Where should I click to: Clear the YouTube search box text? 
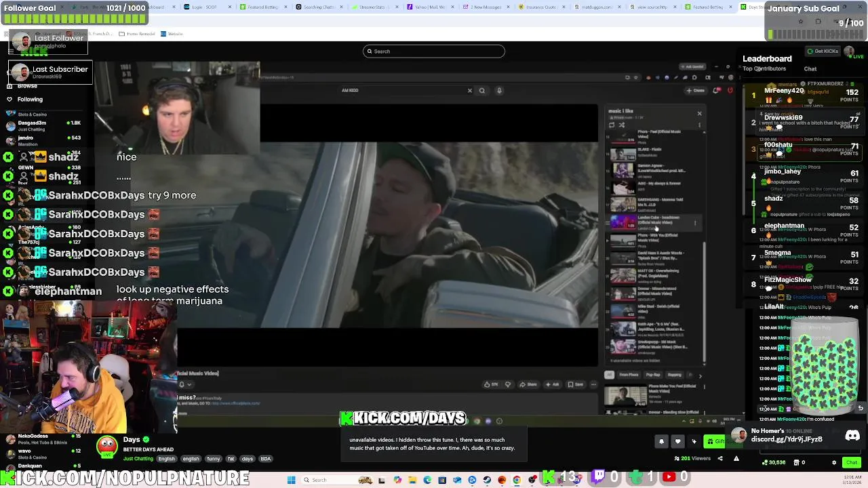click(469, 90)
